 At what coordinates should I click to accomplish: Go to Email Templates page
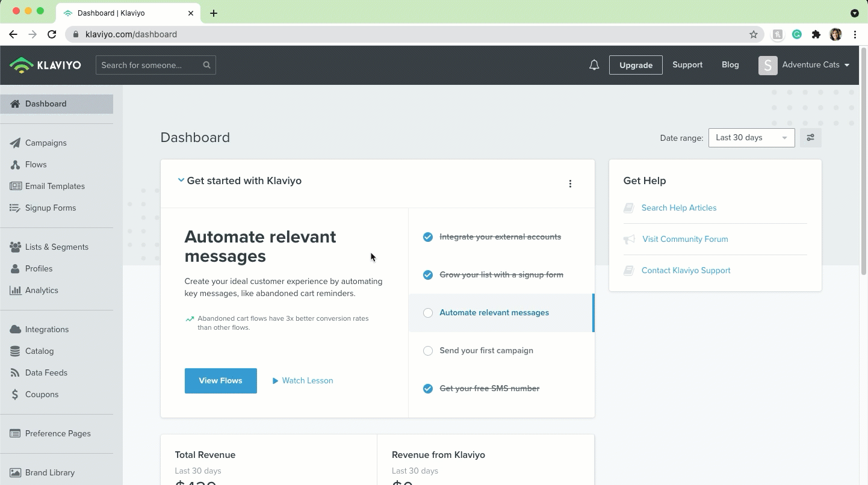point(55,186)
